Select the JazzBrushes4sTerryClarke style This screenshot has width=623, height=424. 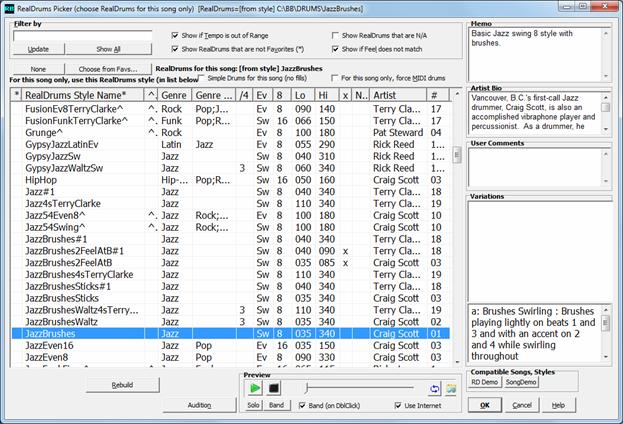[x=230, y=275]
